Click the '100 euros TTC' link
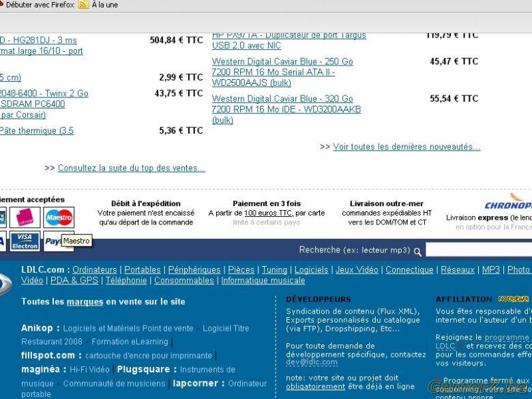Screen dimensions: 532x399 click(268, 213)
